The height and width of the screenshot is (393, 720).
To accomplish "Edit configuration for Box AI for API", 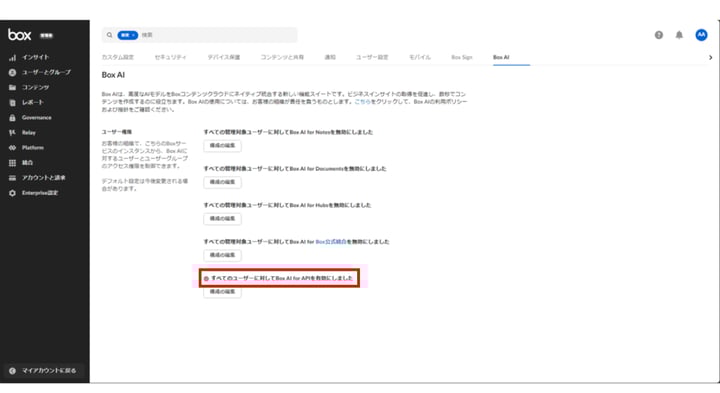I will point(222,292).
